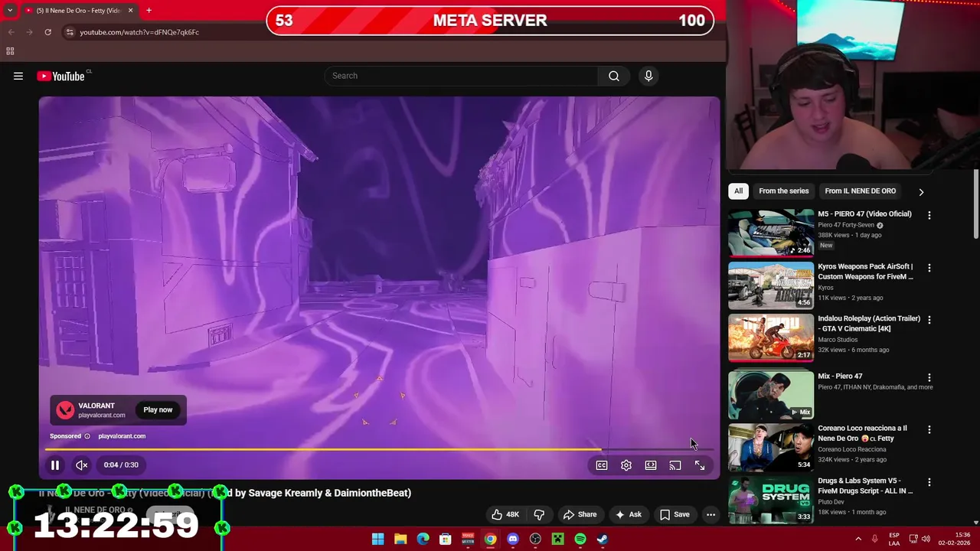Screen dimensions: 980x551
Task: Open options for Mix - Piero 47
Action: (x=929, y=378)
